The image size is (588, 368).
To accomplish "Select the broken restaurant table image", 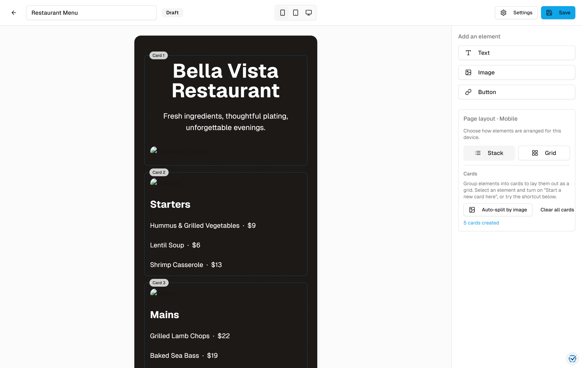I will click(179, 151).
